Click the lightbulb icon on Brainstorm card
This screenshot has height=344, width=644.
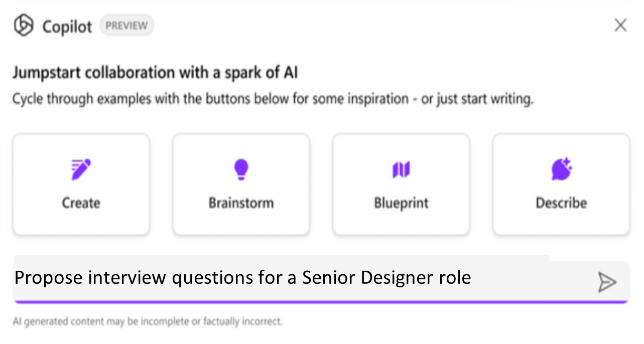[241, 169]
